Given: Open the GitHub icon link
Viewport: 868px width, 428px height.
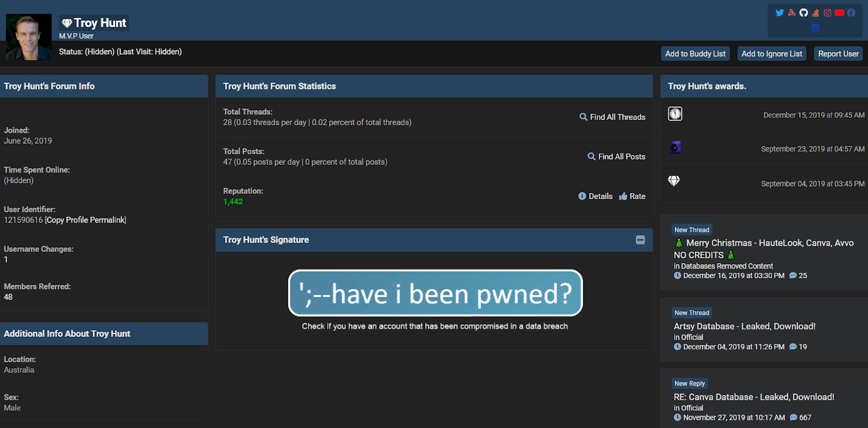Looking at the screenshot, I should click(803, 12).
